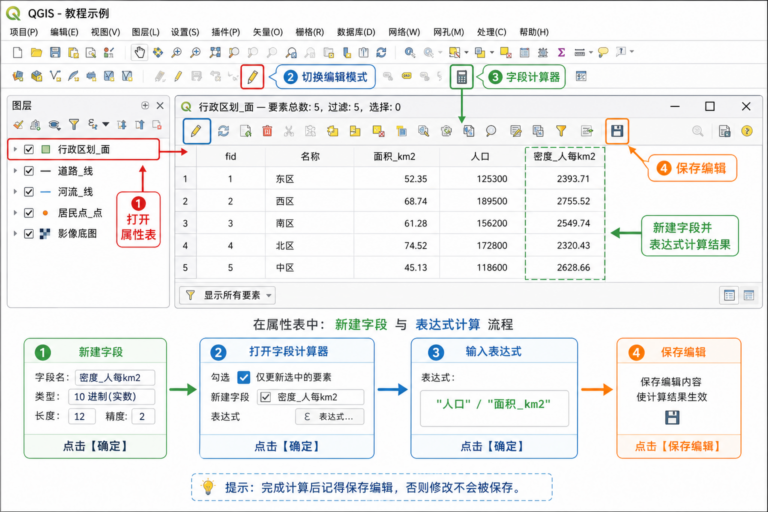
Task: Expand the 道路_线 layer tree
Action: click(x=15, y=171)
